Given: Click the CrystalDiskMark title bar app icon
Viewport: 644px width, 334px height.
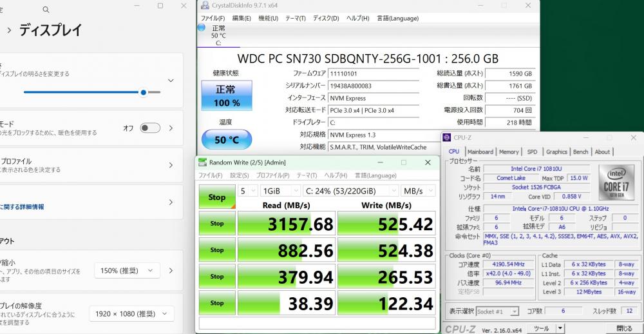Looking at the screenshot, I should (202, 162).
